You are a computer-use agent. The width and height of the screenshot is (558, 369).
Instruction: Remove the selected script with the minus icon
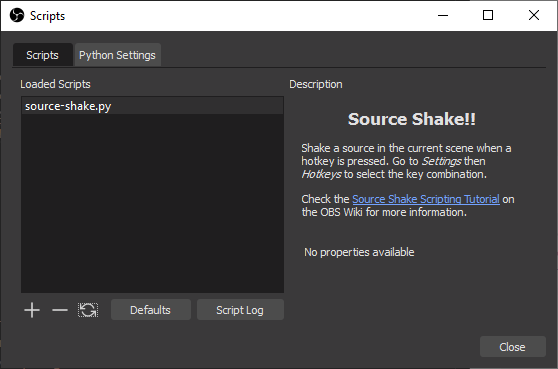pos(60,310)
